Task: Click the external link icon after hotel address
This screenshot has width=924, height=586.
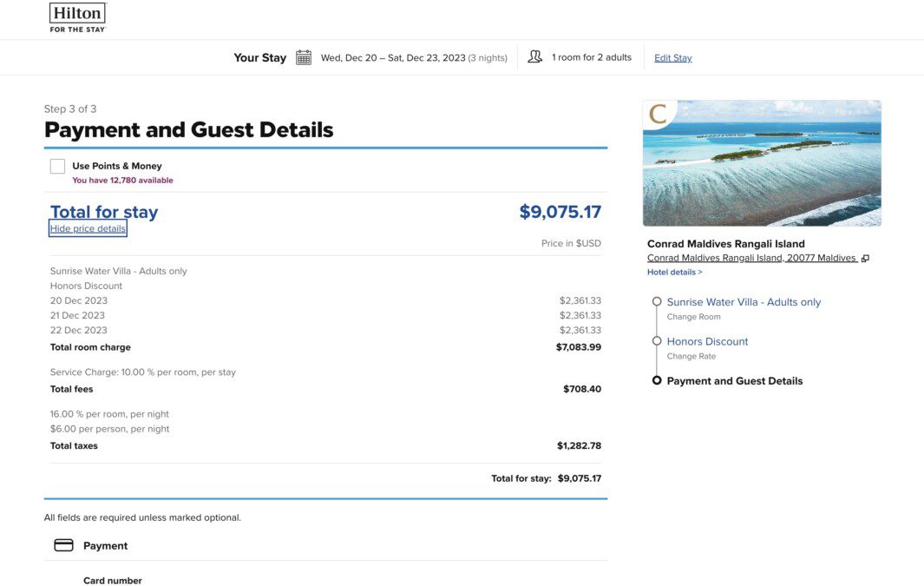Action: (865, 258)
